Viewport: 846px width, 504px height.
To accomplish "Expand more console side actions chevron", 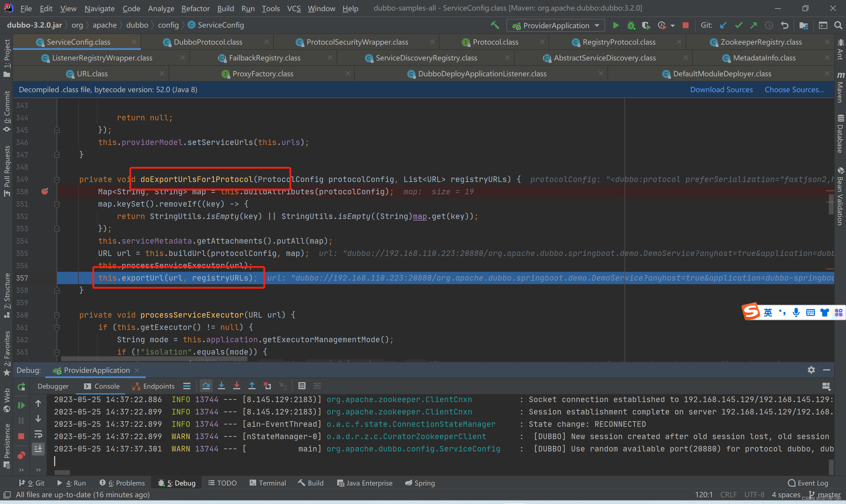I will (x=38, y=470).
